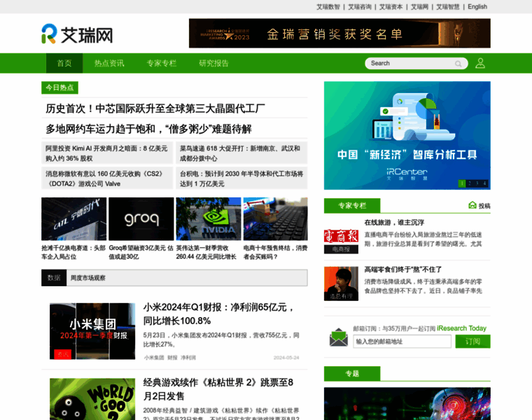The image size is (532, 420).
Task: Click the search magnifier icon
Action: pyautogui.click(x=458, y=64)
